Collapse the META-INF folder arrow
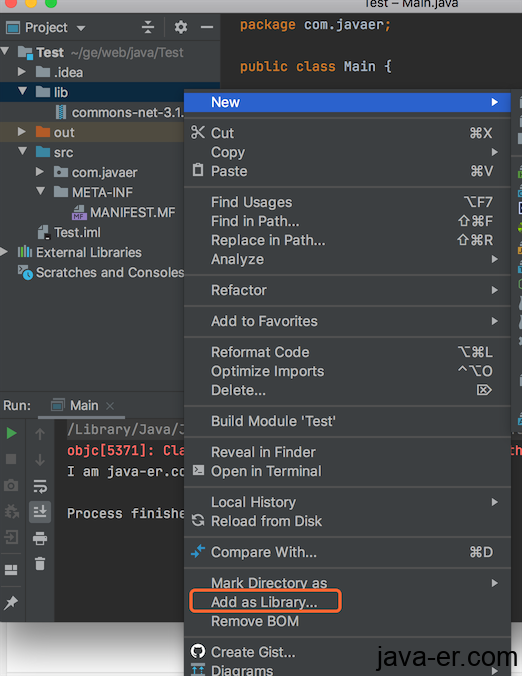This screenshot has width=522, height=676. coord(41,191)
